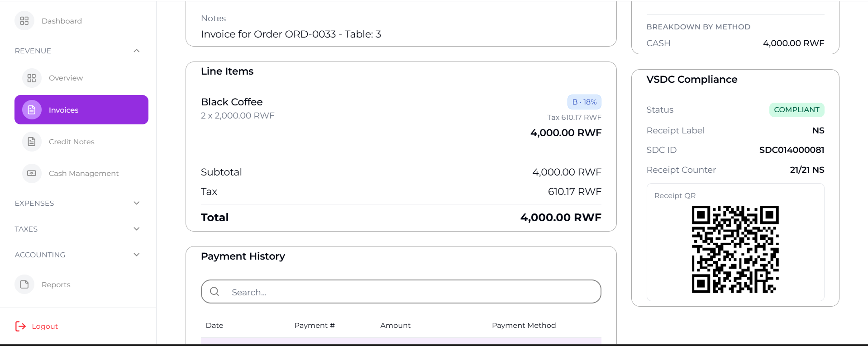Click the VSDC Compliance heading
The height and width of the screenshot is (346, 868).
[x=692, y=79]
